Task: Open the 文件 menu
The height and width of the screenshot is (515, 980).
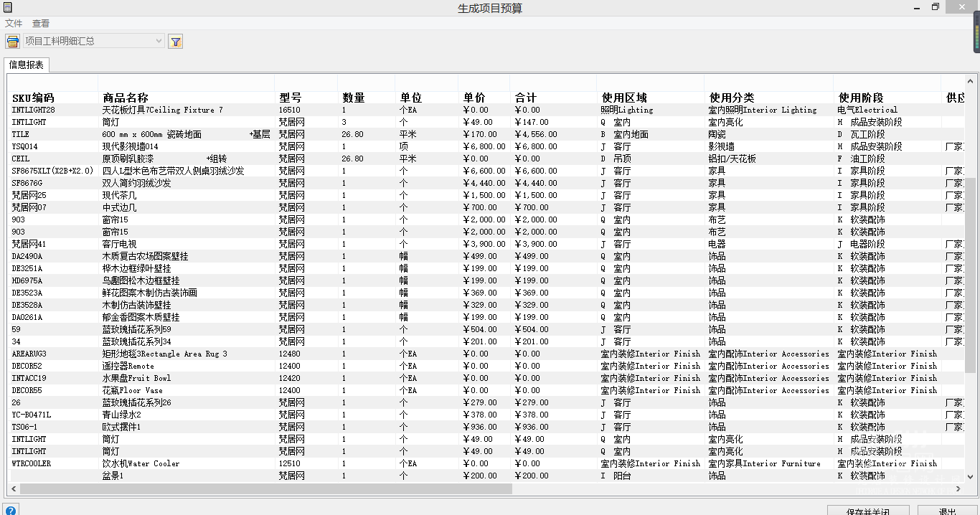Action: coord(14,24)
